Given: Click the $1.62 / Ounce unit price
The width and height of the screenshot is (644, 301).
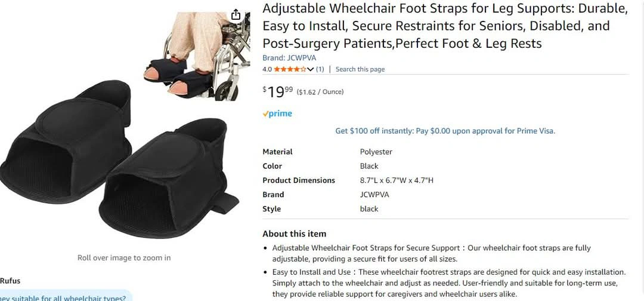Looking at the screenshot, I should point(320,92).
